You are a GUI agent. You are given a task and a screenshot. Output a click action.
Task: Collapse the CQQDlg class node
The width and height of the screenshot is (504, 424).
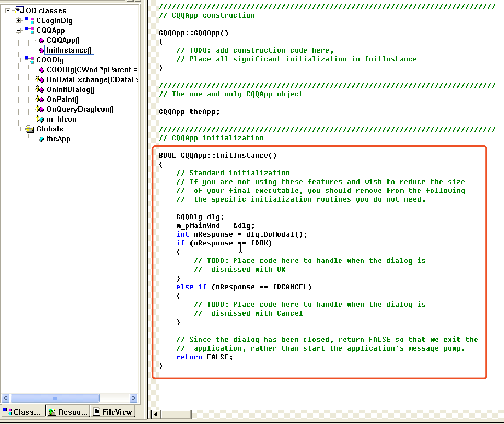pos(18,60)
